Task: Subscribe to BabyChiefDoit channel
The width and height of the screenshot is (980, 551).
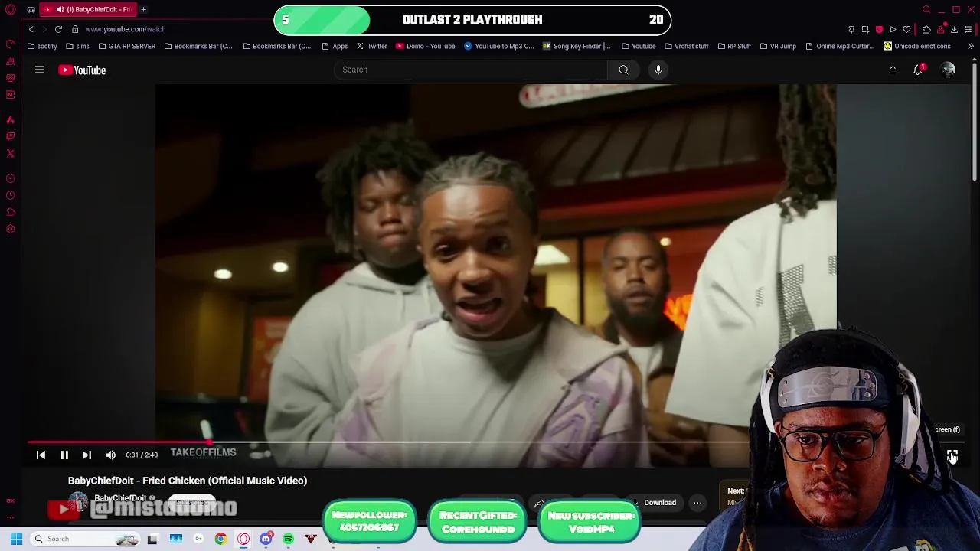Action: coord(191,503)
